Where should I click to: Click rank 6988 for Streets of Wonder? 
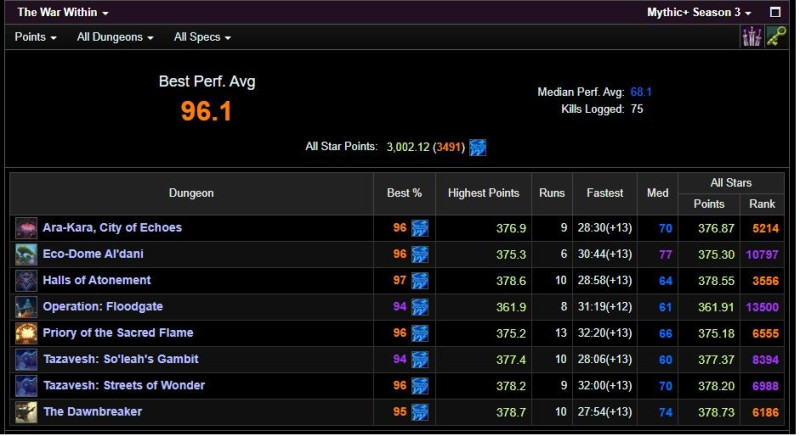(765, 386)
